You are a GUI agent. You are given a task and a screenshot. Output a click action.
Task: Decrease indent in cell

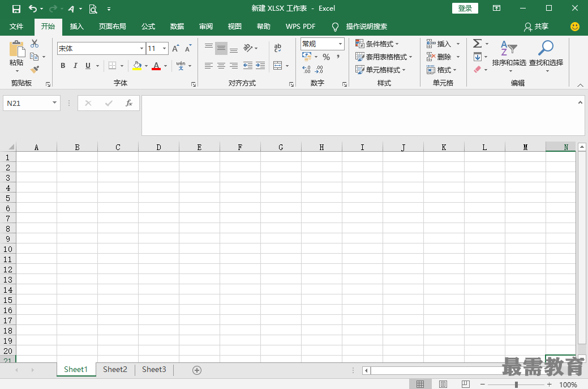pos(247,66)
